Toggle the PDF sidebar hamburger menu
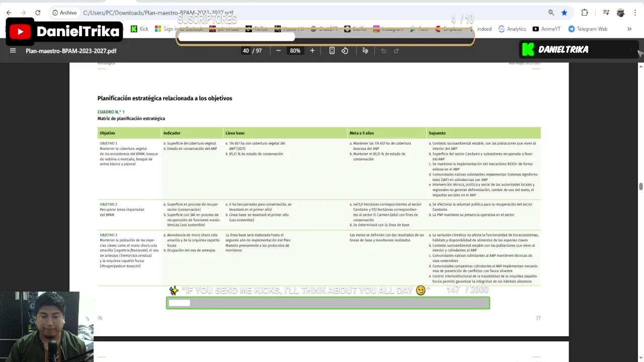Screen dimensions: 644x362 (x=13, y=50)
